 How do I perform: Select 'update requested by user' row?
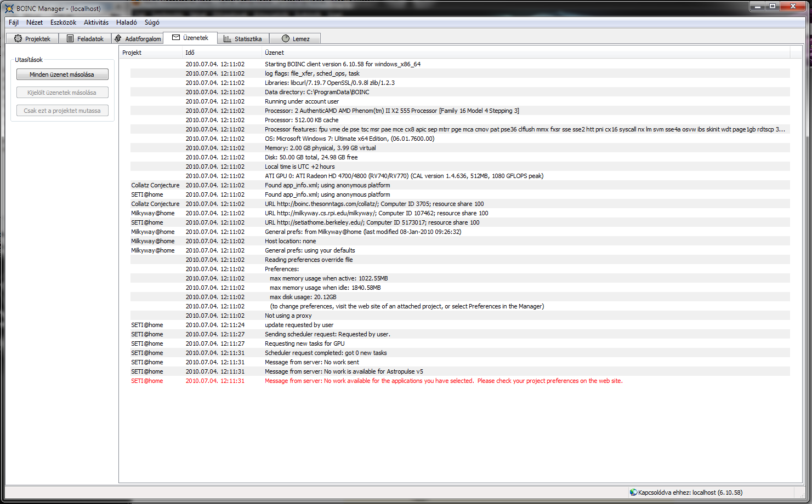coord(460,325)
